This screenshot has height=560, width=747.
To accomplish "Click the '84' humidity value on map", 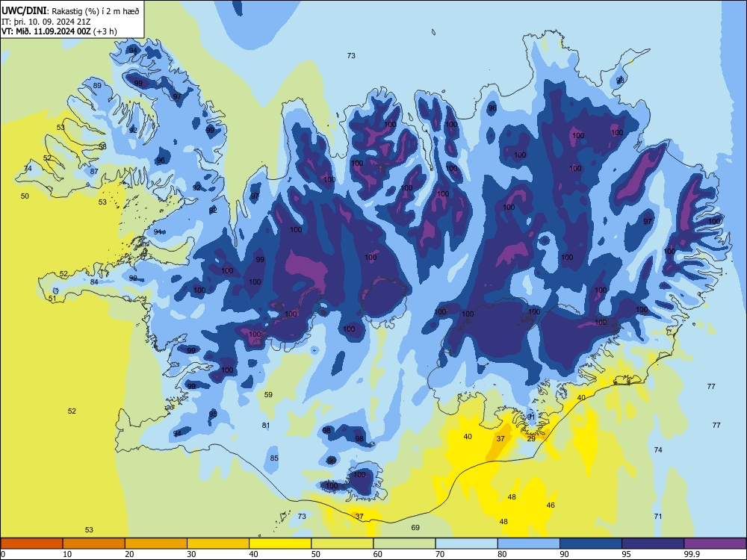I will coord(94,282).
